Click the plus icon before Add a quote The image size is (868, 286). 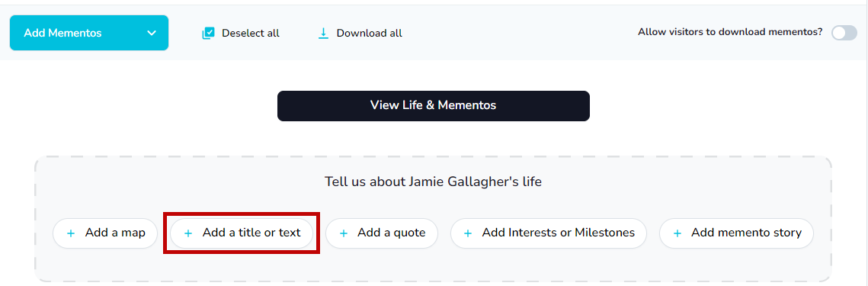[x=343, y=234]
